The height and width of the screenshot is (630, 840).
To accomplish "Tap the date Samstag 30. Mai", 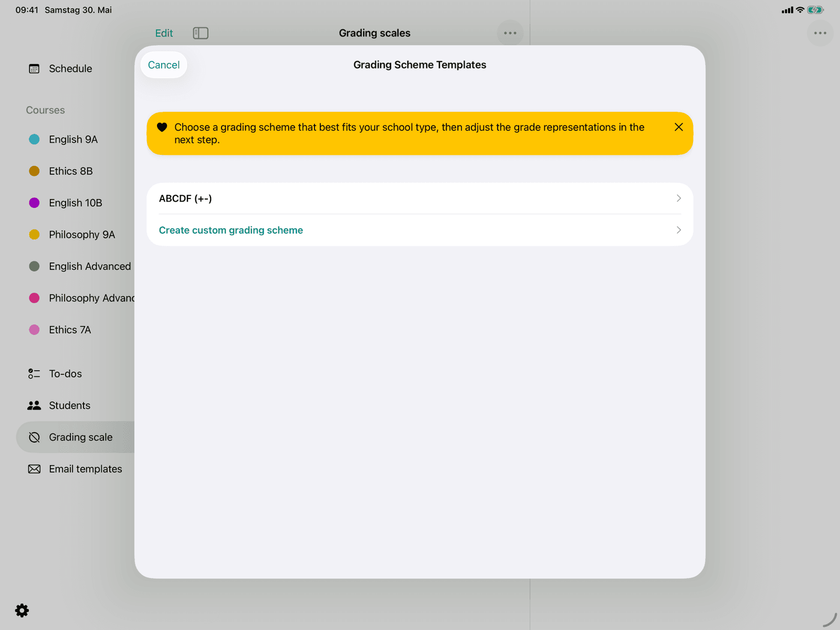I will 78,10.
